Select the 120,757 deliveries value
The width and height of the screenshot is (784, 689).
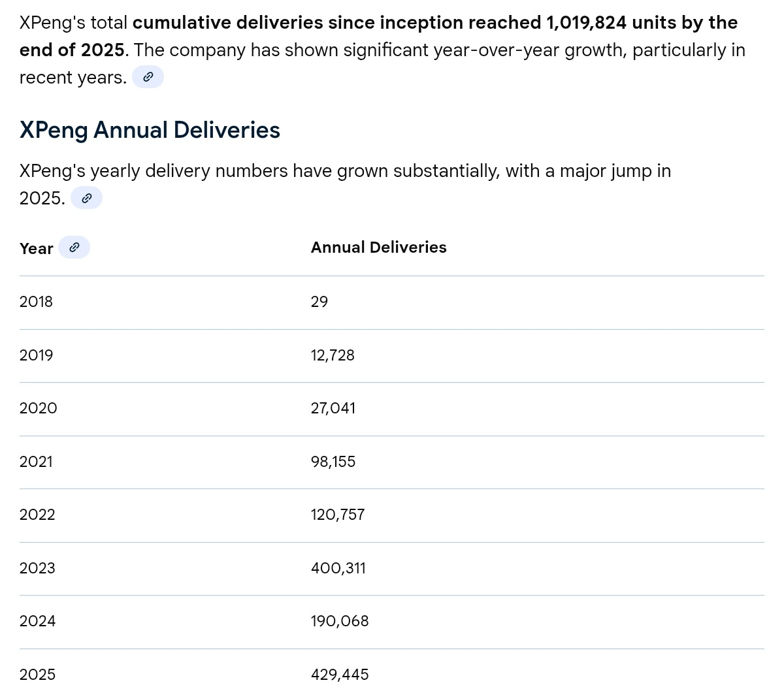(x=338, y=515)
